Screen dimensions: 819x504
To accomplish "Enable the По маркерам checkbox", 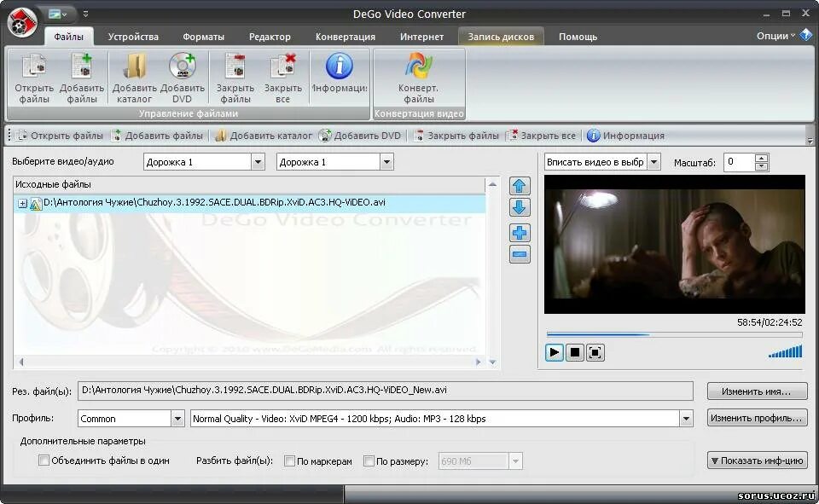I will [289, 461].
